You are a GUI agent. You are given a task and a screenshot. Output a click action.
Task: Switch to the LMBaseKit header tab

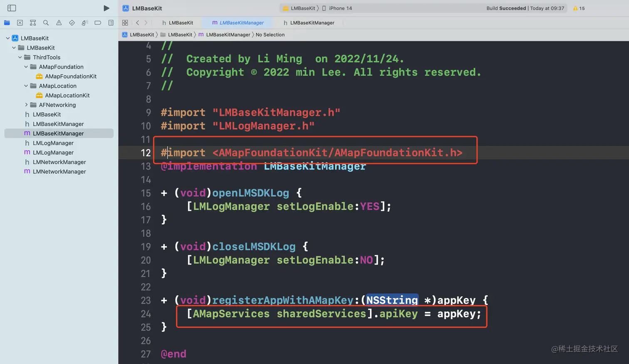178,23
